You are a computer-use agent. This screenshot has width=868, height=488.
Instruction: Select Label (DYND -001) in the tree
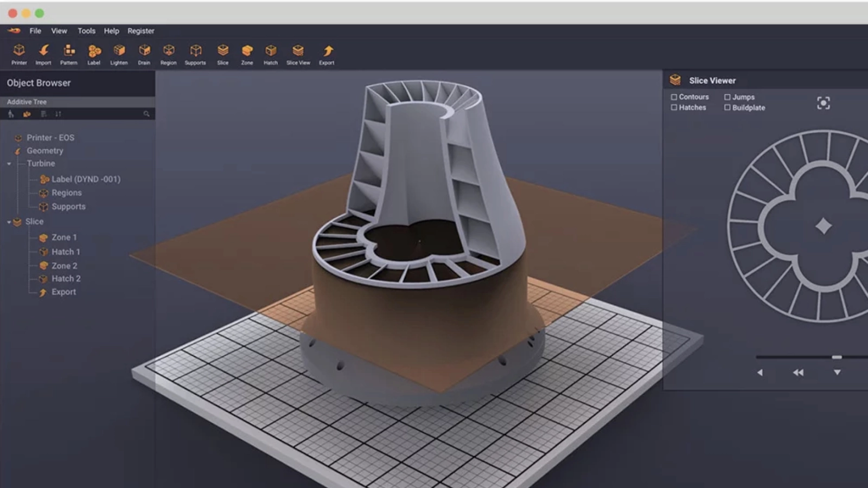tap(86, 179)
